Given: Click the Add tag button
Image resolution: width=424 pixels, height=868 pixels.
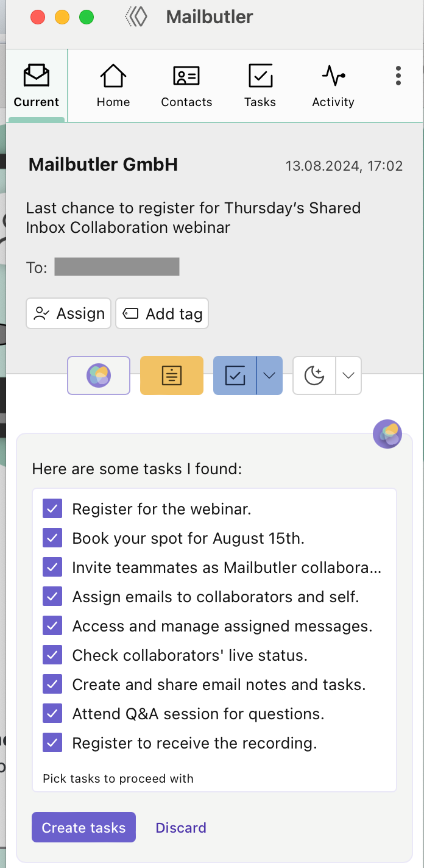Looking at the screenshot, I should [x=162, y=313].
